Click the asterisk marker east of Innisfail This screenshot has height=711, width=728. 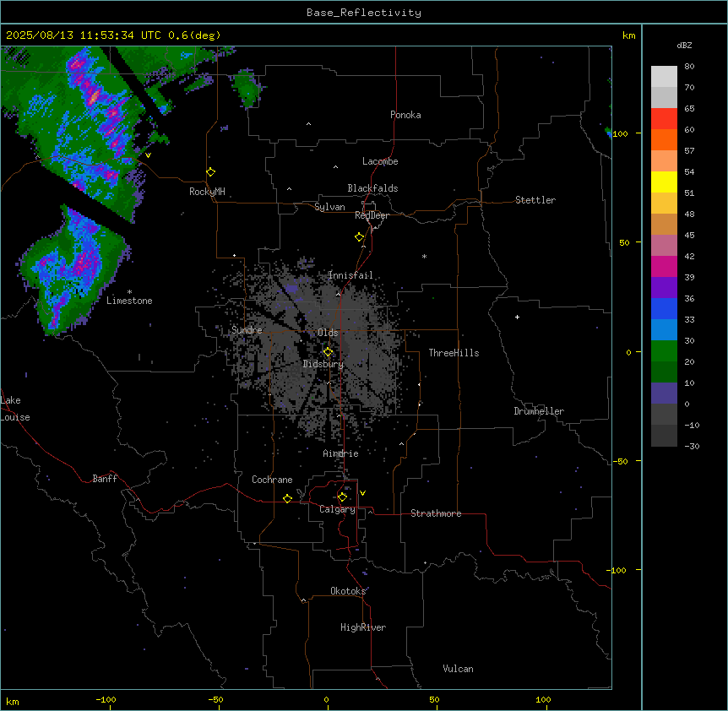(424, 256)
